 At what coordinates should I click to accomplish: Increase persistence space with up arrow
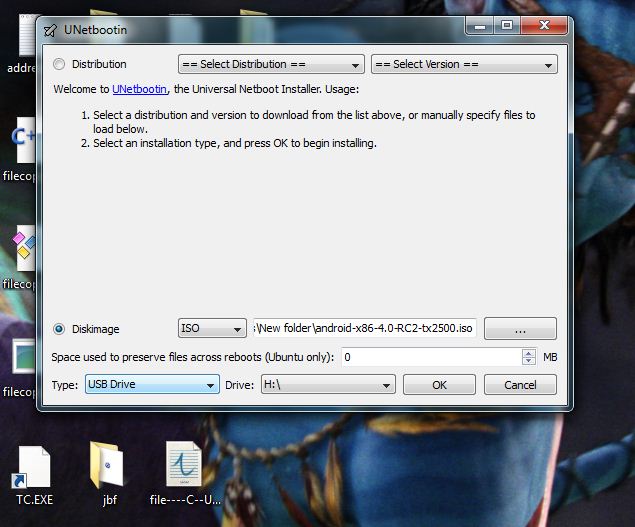(528, 353)
